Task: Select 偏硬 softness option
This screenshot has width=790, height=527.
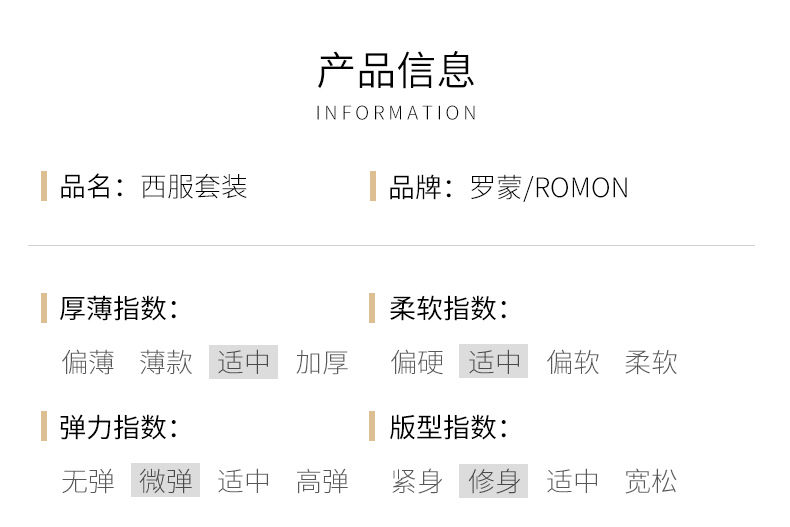Action: [417, 362]
